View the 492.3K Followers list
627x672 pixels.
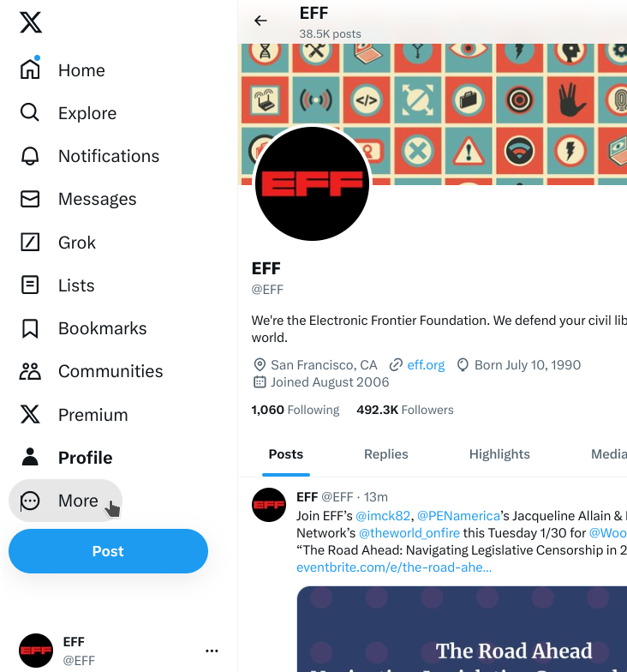[404, 410]
